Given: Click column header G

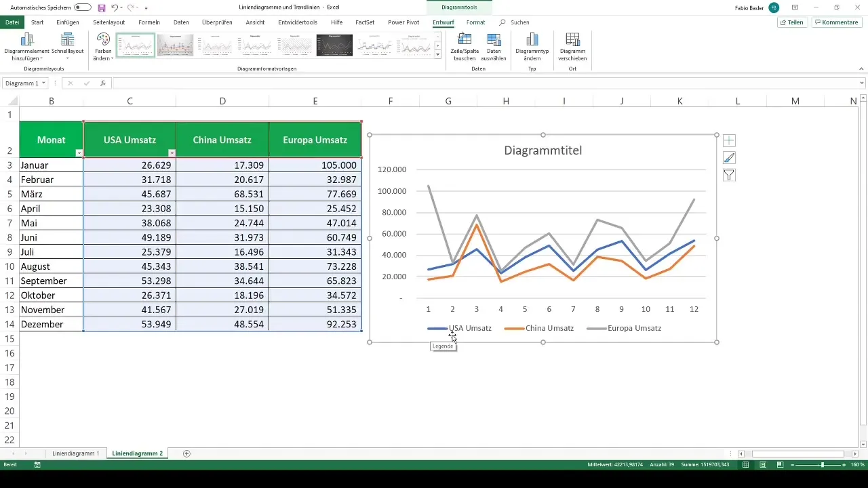Looking at the screenshot, I should 448,101.
